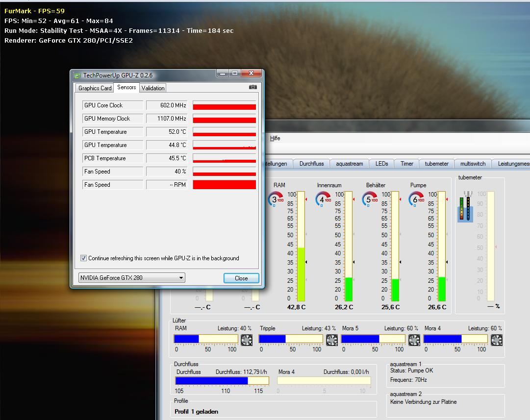Toggle continue refreshing in background checkbox
Screen dimensions: 530x420
coord(83,258)
